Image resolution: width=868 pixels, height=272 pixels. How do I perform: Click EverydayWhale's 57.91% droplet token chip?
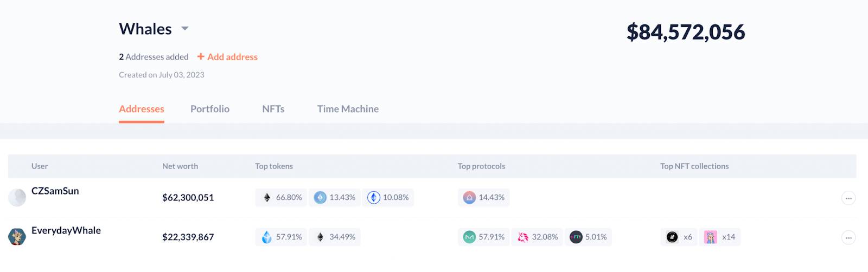[281, 237]
